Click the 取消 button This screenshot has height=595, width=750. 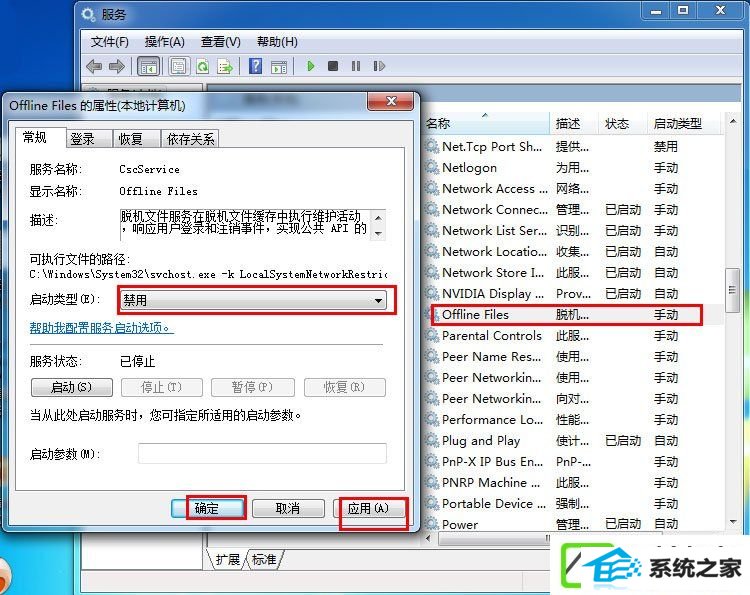pyautogui.click(x=288, y=508)
